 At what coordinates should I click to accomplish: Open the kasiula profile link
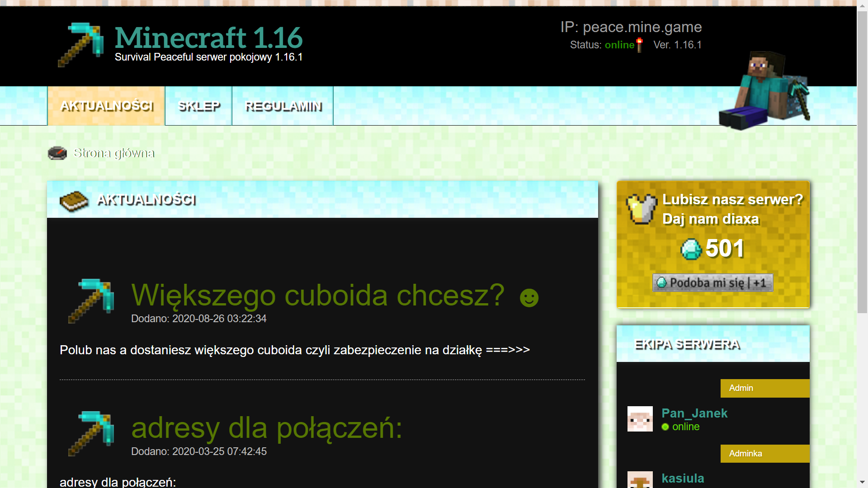tap(683, 478)
